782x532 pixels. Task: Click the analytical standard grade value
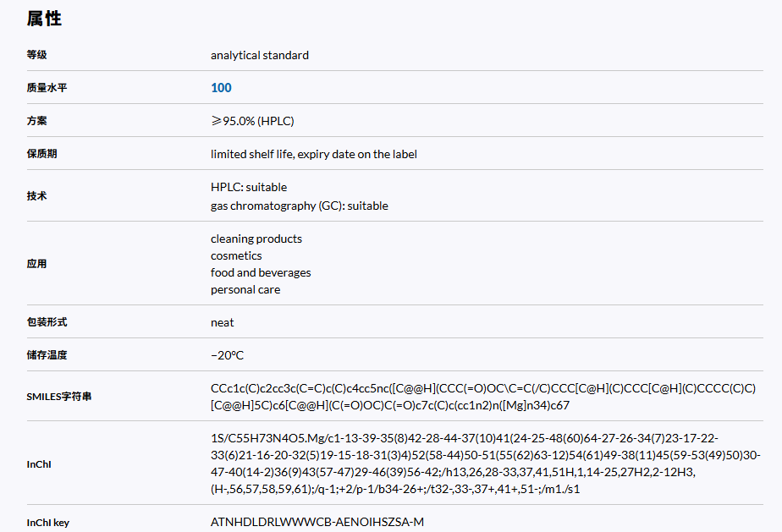coord(260,55)
